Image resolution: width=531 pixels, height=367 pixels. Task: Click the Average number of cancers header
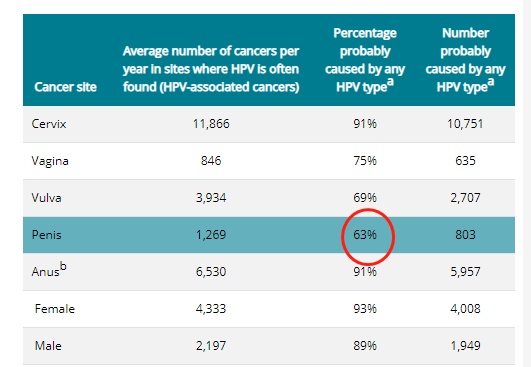click(211, 69)
